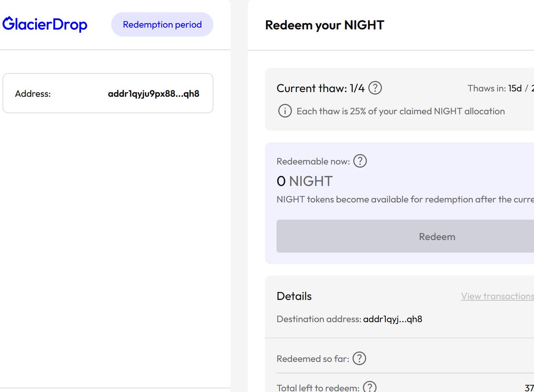Click the 0 NIGHT amount
Screen dimensions: 534x392
tap(304, 181)
